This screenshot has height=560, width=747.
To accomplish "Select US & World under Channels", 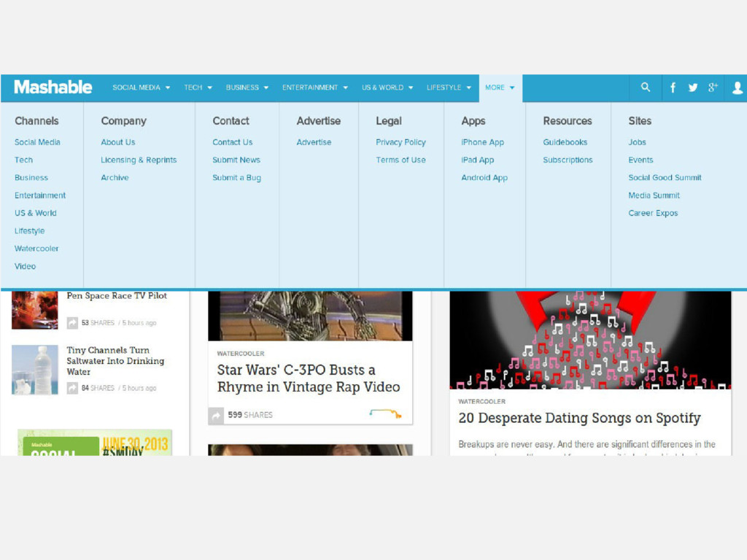I will pyautogui.click(x=35, y=213).
